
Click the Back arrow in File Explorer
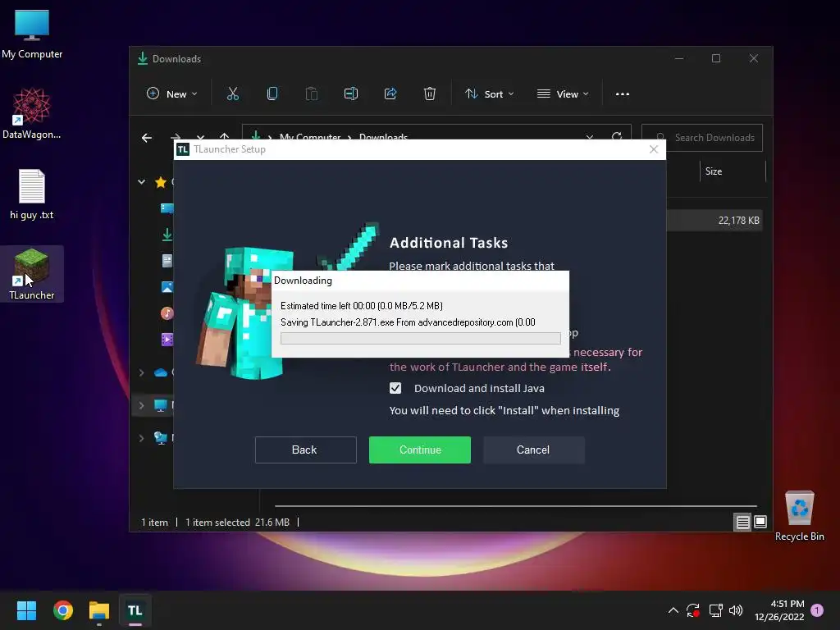[147, 138]
